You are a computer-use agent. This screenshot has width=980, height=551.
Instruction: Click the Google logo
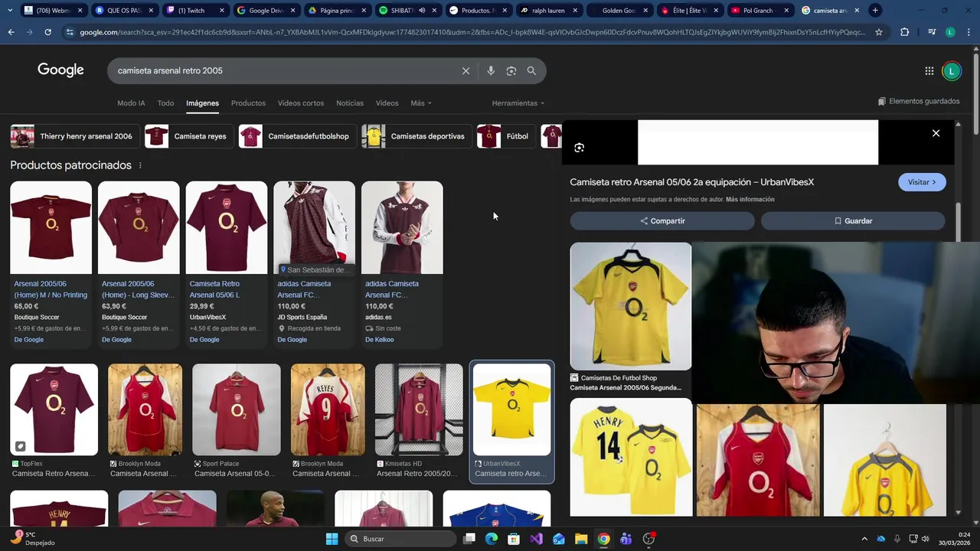click(x=60, y=70)
